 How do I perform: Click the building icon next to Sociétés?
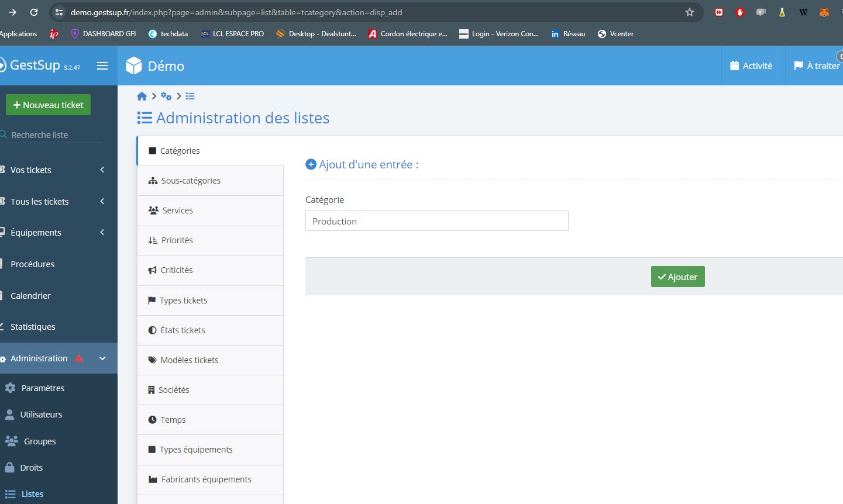152,390
